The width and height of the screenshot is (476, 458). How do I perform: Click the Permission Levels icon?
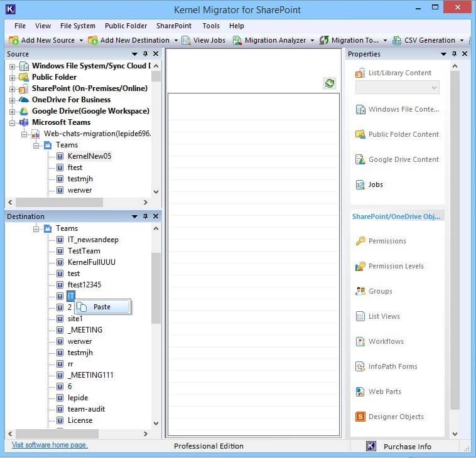pyautogui.click(x=360, y=266)
